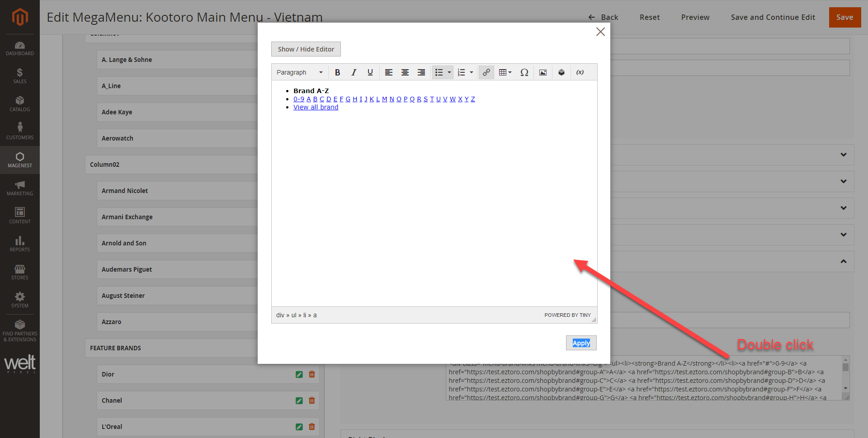Center align text in the editor

click(x=405, y=72)
